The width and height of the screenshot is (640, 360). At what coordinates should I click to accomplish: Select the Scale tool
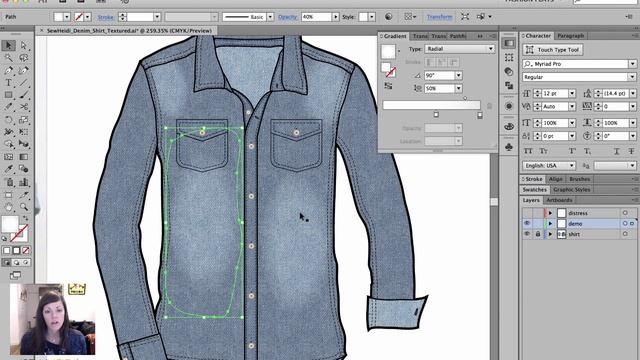[24, 120]
